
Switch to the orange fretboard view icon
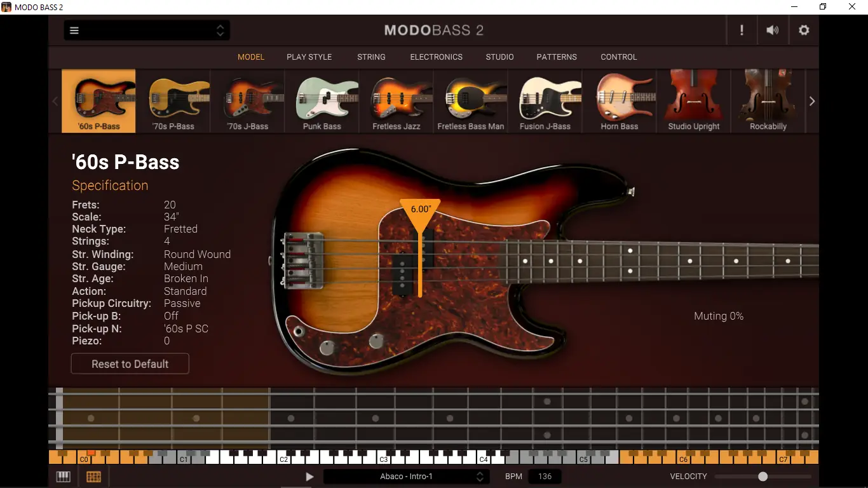coord(93,477)
